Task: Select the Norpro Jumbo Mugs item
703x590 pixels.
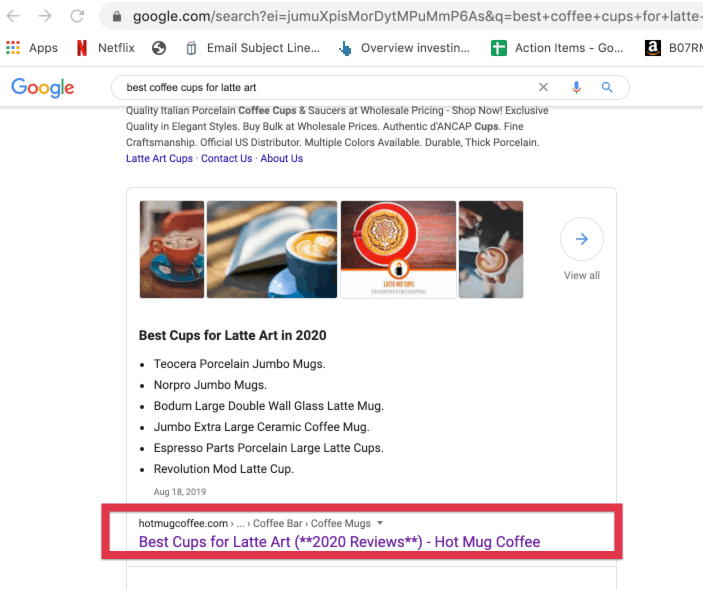Action: click(210, 385)
